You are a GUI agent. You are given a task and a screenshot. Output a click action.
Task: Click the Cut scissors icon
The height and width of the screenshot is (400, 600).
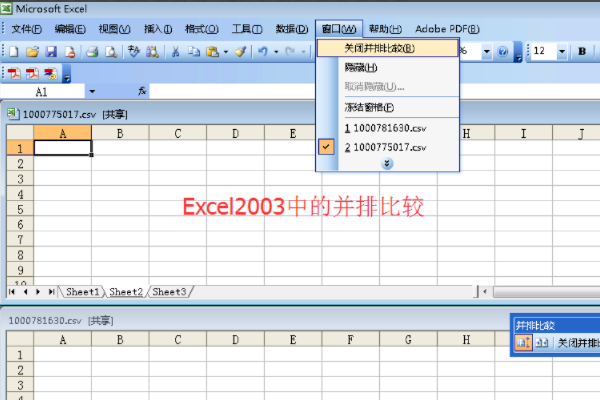point(175,51)
